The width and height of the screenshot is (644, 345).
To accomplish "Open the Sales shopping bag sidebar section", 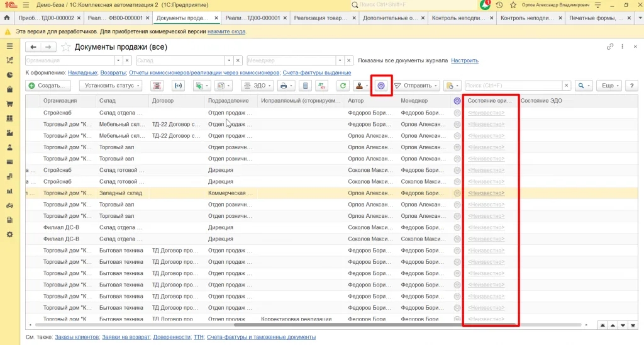I will (9, 89).
